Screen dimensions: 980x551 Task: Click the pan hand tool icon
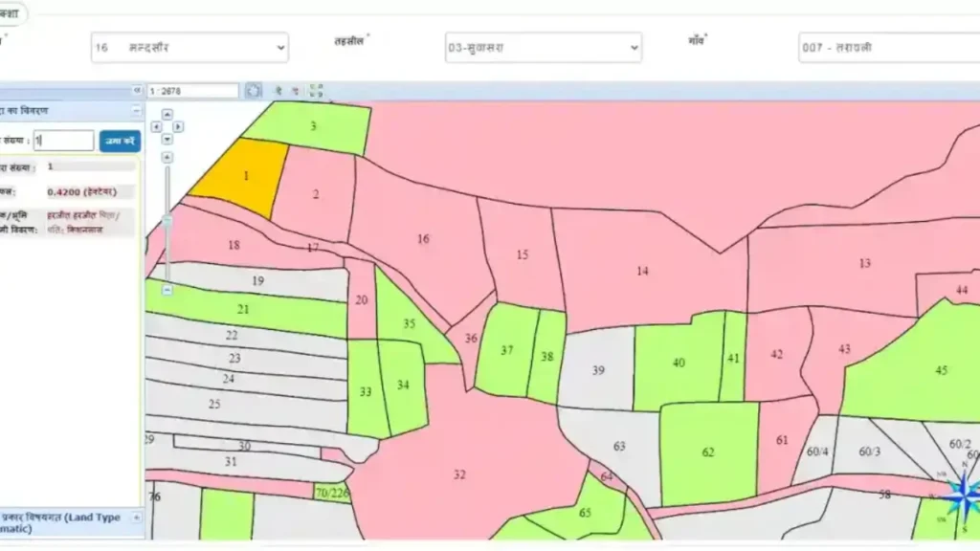coord(253,91)
